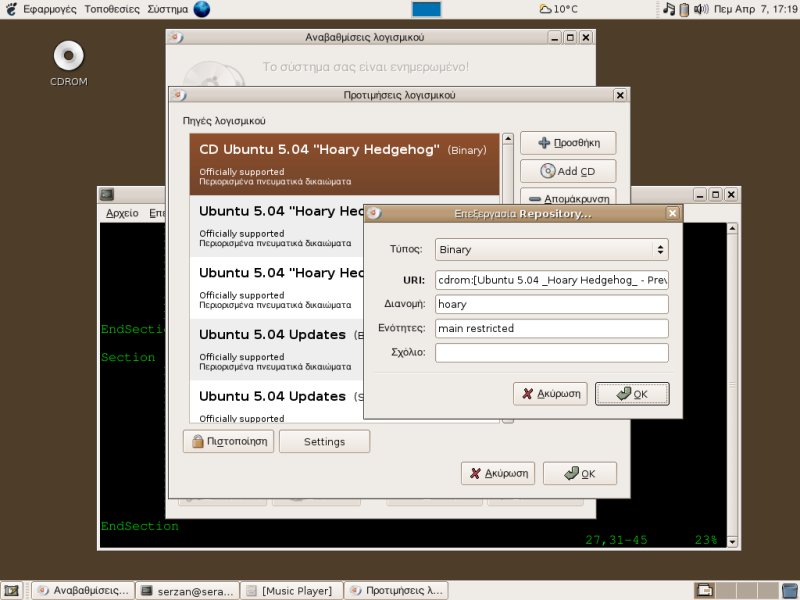Click the Add CD button

click(567, 171)
